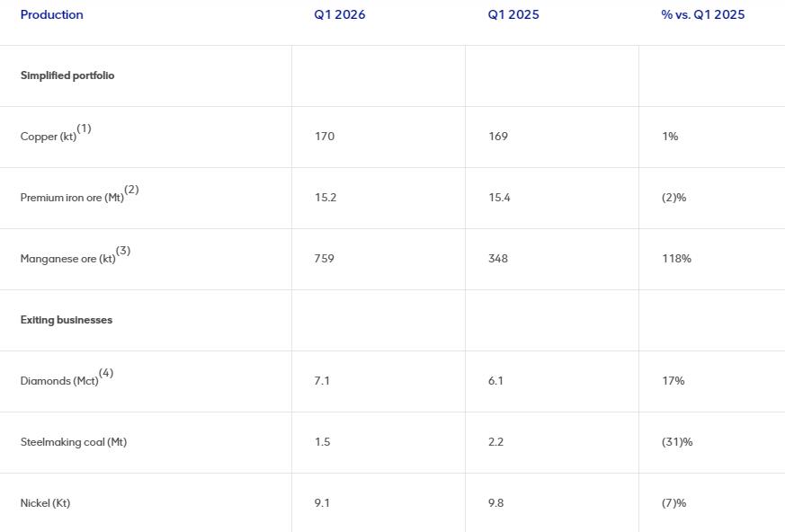Click the Diamonds Q1 2025 value 6.1
785x532 pixels.
pyautogui.click(x=495, y=381)
